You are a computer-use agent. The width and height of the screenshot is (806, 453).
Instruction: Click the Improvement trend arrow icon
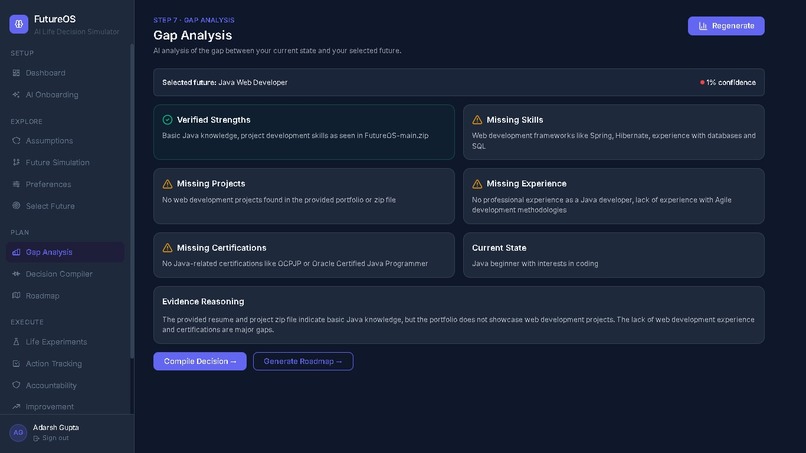(16, 406)
